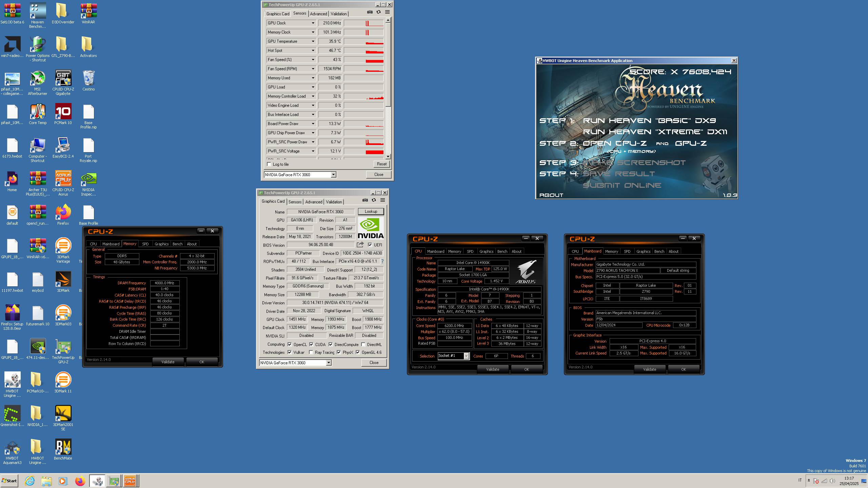The image size is (868, 488).
Task: Expand Hot Spot sensor dropdown
Action: point(313,50)
